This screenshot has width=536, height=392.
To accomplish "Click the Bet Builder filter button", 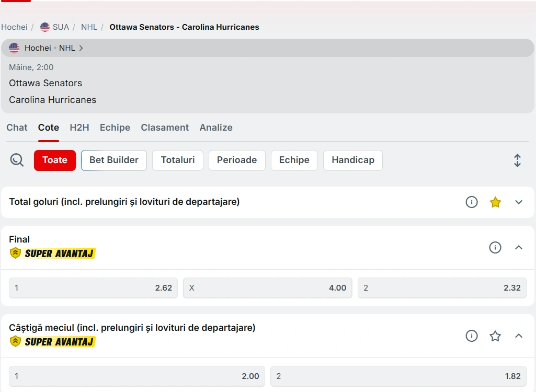I will (114, 160).
